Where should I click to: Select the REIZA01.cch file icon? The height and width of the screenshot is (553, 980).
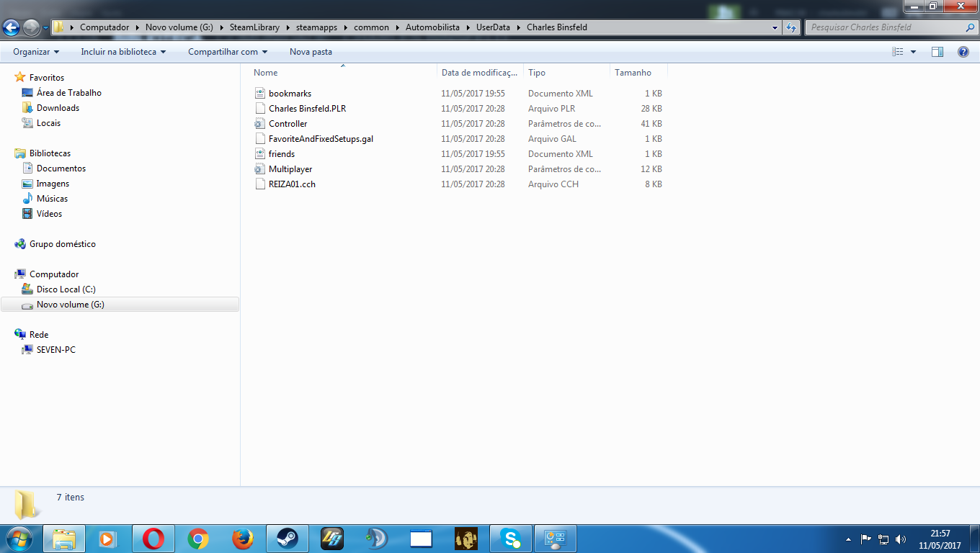(260, 184)
